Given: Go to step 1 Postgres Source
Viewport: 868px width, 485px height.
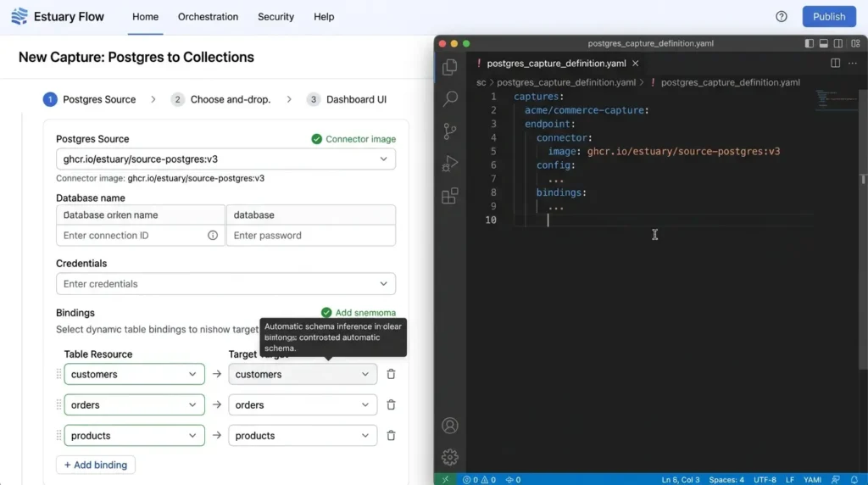Looking at the screenshot, I should tap(90, 100).
